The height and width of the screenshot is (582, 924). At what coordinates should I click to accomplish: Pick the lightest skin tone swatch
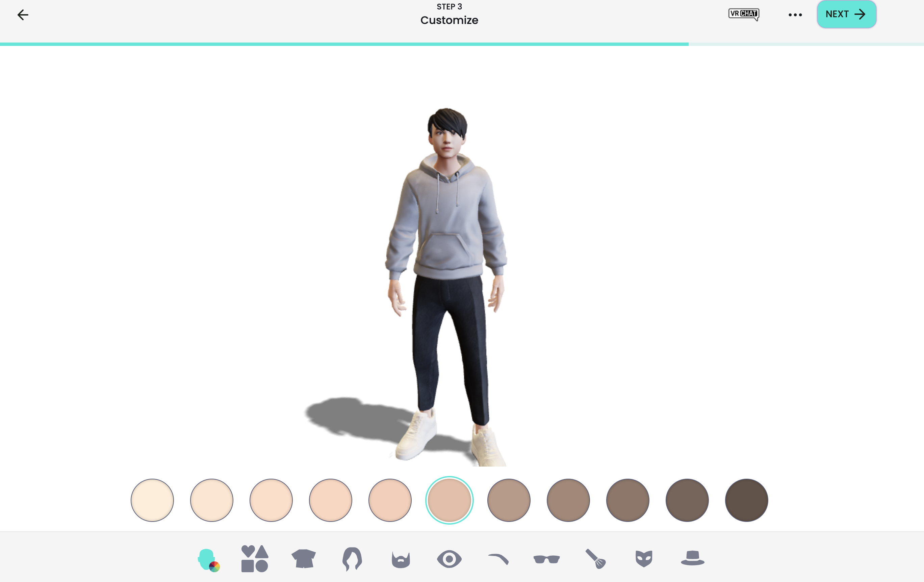pos(152,500)
